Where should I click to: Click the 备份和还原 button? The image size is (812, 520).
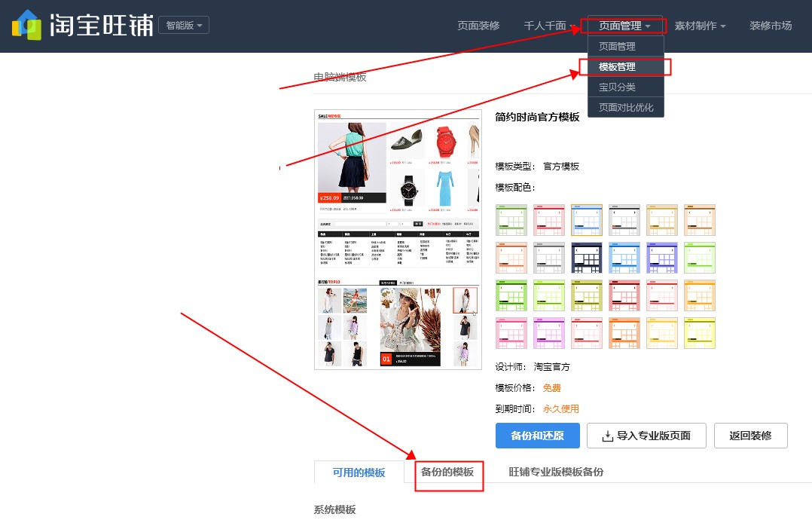click(x=537, y=436)
